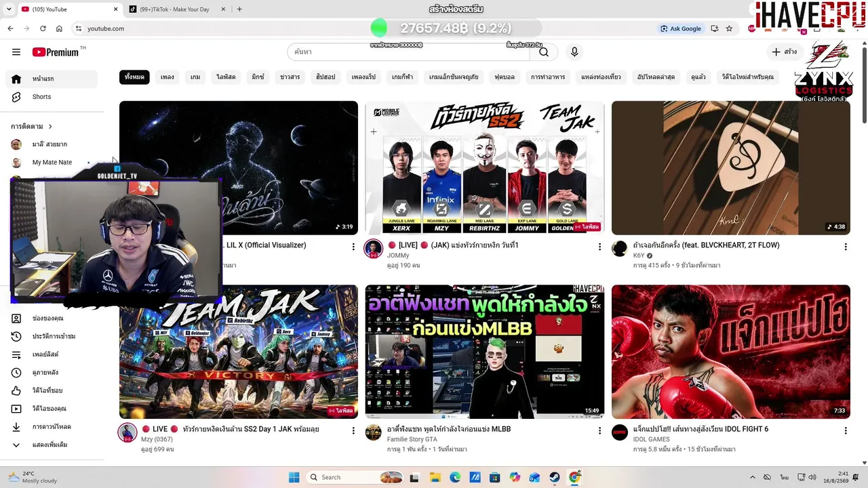Open the แจ็กแปปโฮ boxing video thumbnail

(731, 352)
